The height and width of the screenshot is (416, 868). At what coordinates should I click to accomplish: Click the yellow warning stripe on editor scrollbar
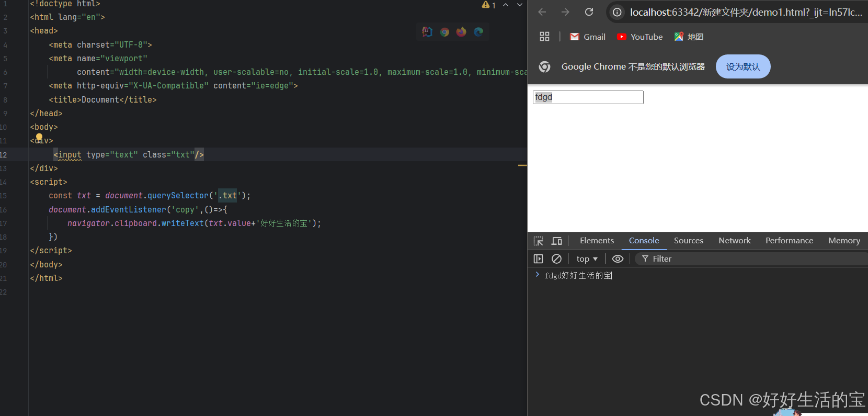click(x=522, y=165)
